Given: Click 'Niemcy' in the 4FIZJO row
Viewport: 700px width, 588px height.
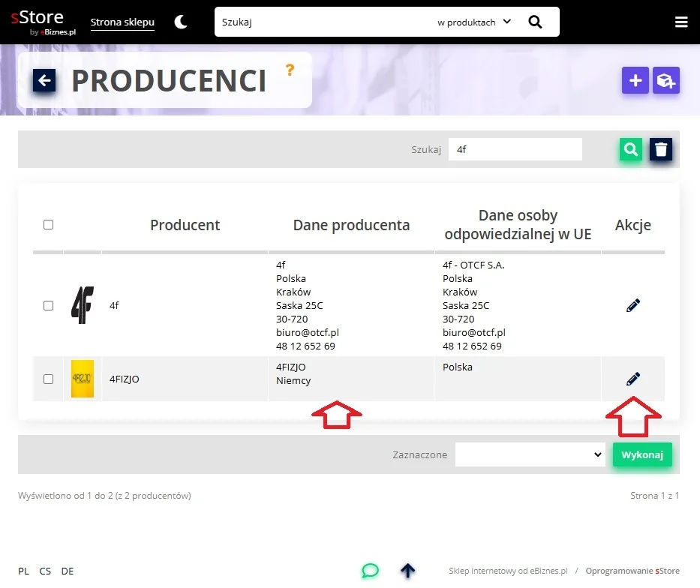Looking at the screenshot, I should tap(293, 380).
